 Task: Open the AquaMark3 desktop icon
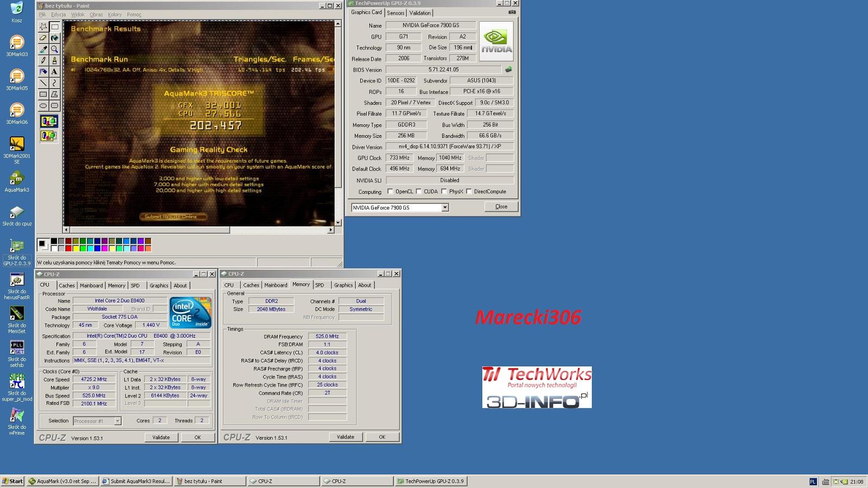pyautogui.click(x=17, y=181)
